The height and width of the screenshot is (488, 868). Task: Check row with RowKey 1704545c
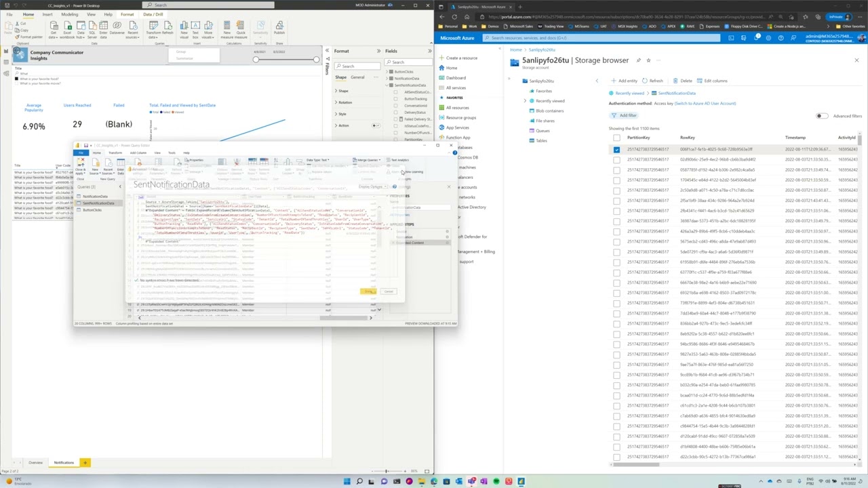point(616,180)
